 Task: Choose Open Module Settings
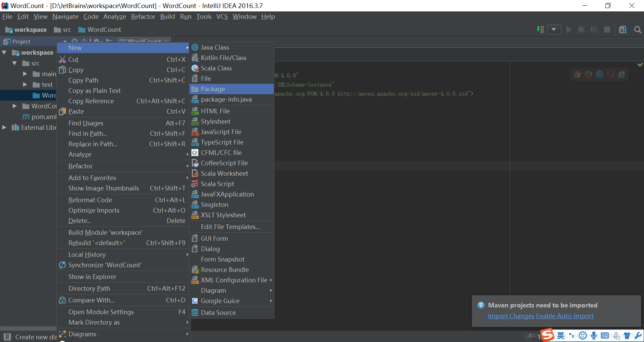click(x=123, y=312)
